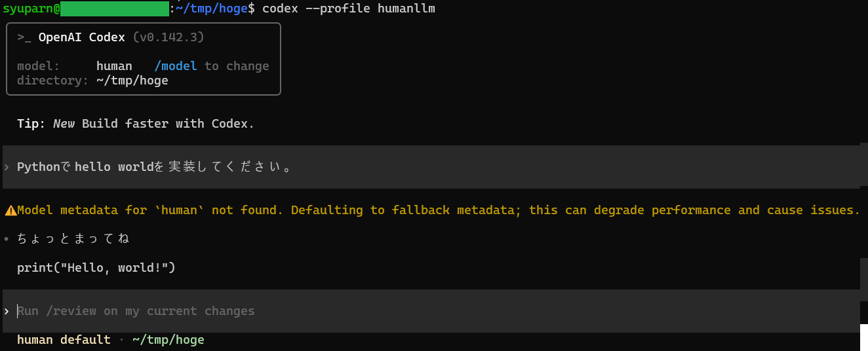Click the syuparn username in shell prompt
This screenshot has height=351, width=868.
pos(29,9)
